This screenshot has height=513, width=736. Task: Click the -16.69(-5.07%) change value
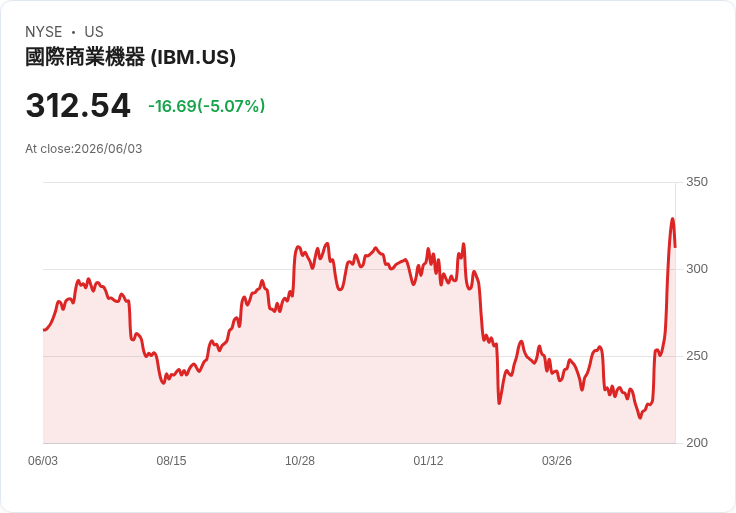[207, 106]
